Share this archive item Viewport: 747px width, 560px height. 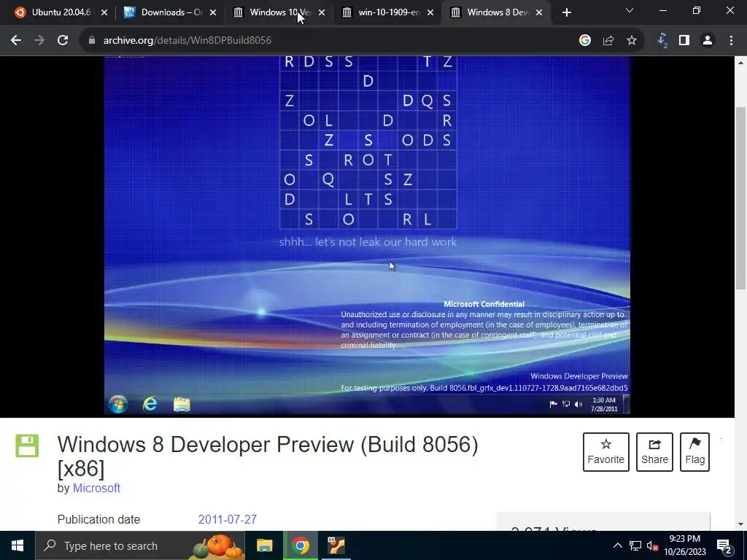pos(654,452)
